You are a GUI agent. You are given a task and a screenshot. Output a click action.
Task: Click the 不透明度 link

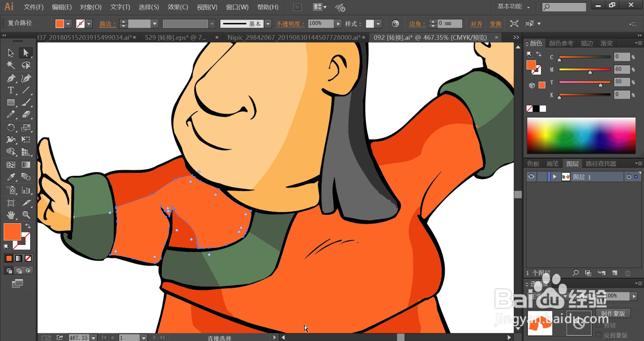pos(290,24)
